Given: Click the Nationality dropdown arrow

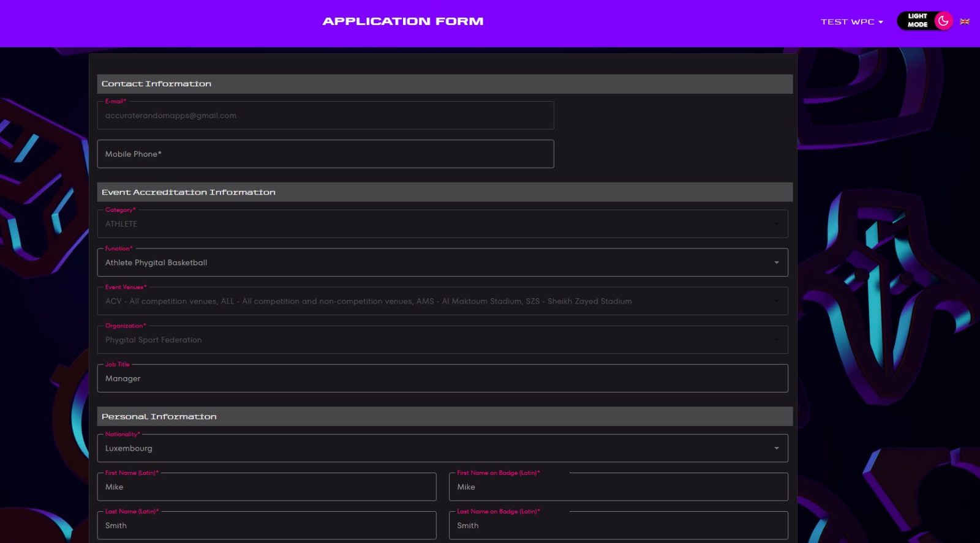Looking at the screenshot, I should coord(776,448).
